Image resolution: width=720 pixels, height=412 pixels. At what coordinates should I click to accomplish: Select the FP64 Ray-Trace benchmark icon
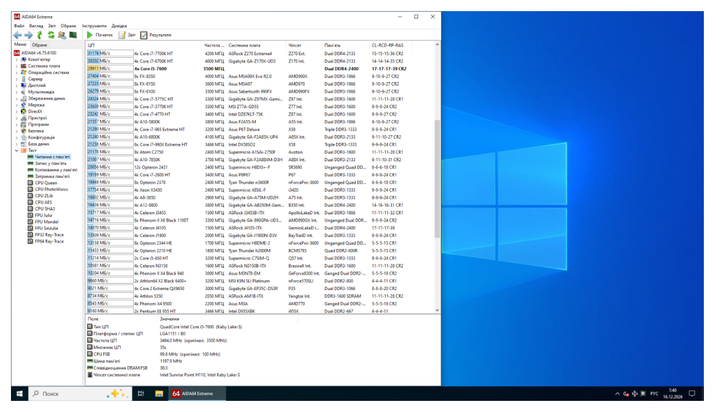pos(30,241)
